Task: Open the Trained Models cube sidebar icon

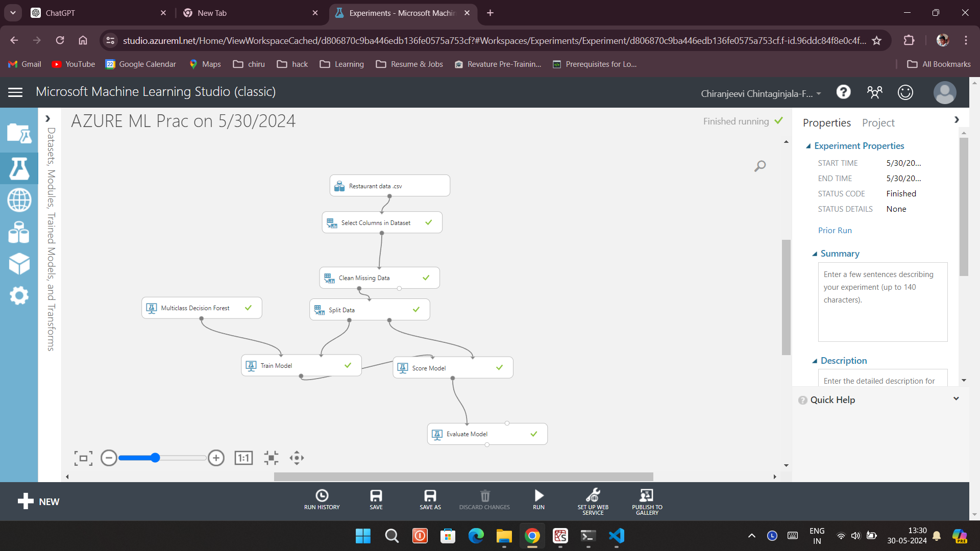Action: [19, 264]
